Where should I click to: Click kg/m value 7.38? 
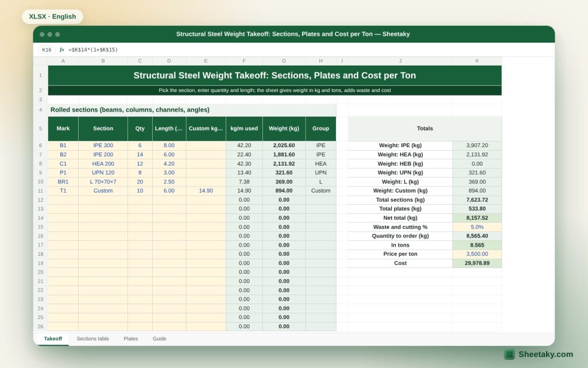(244, 182)
